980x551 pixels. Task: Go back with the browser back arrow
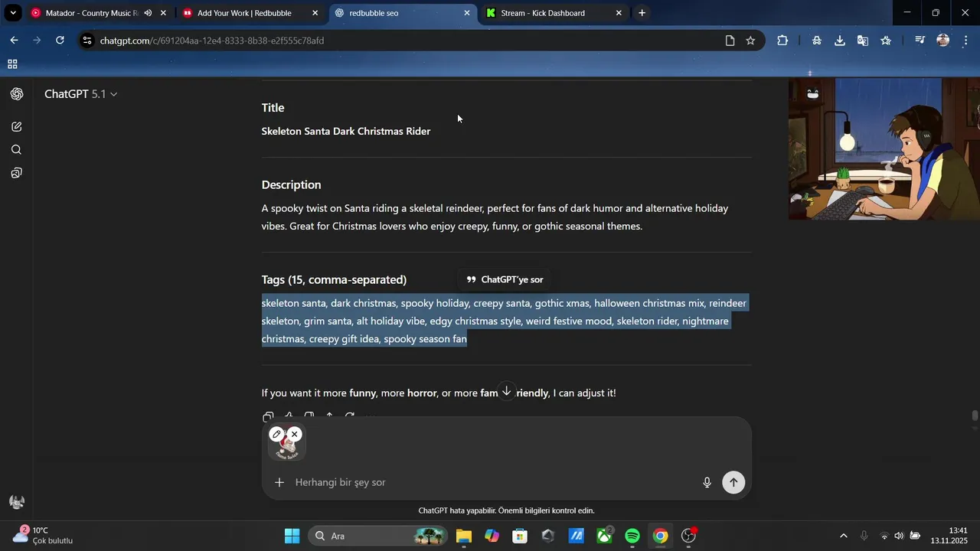pyautogui.click(x=14, y=41)
